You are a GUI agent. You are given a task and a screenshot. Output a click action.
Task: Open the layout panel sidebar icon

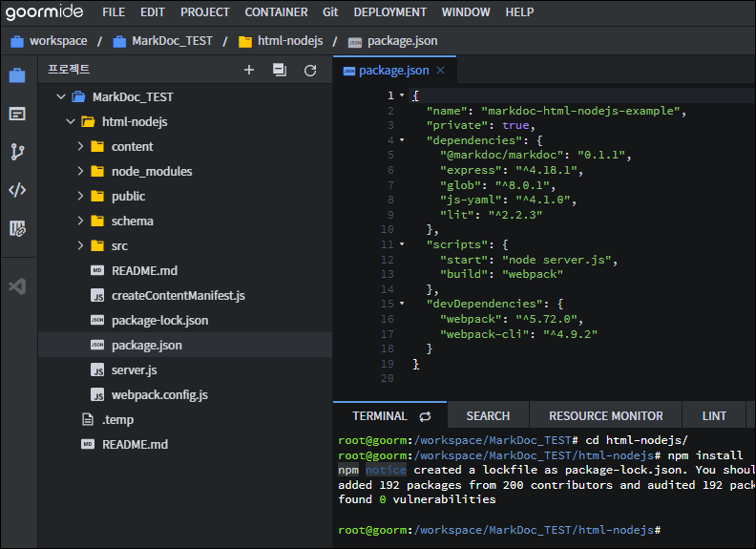[17, 114]
